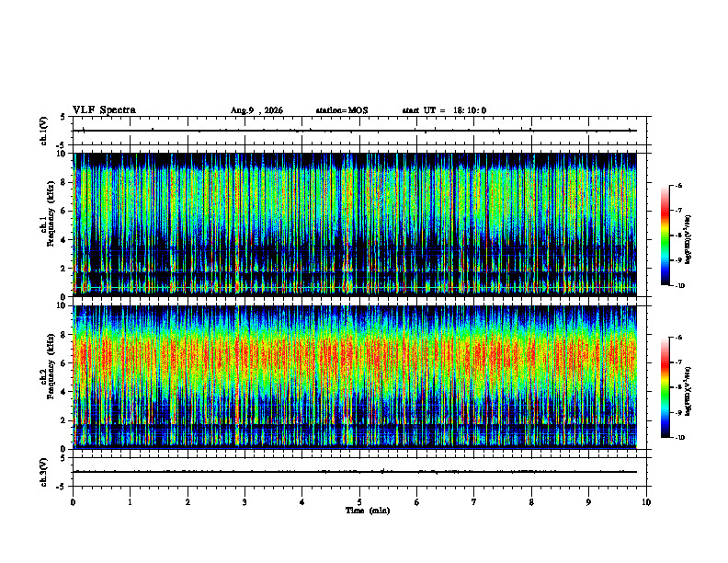This screenshot has width=728, height=563.
Task: Click the "ch.3(V)" axis label
Action: click(44, 472)
